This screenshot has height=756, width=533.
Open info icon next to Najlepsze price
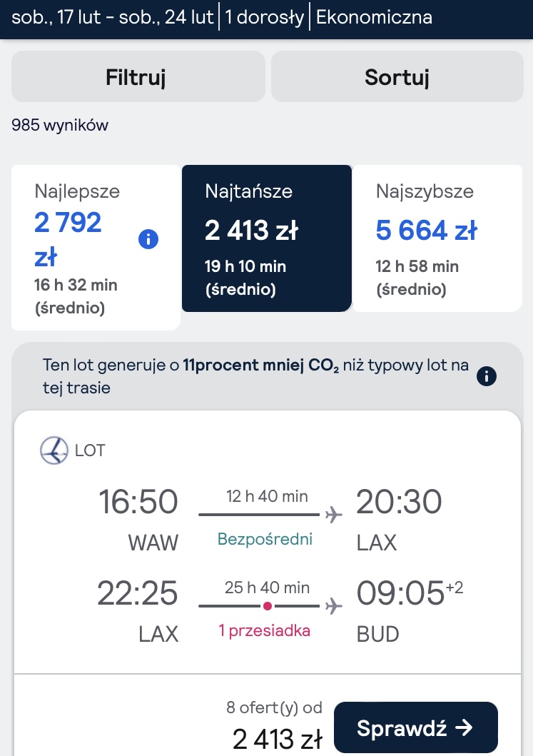point(148,239)
